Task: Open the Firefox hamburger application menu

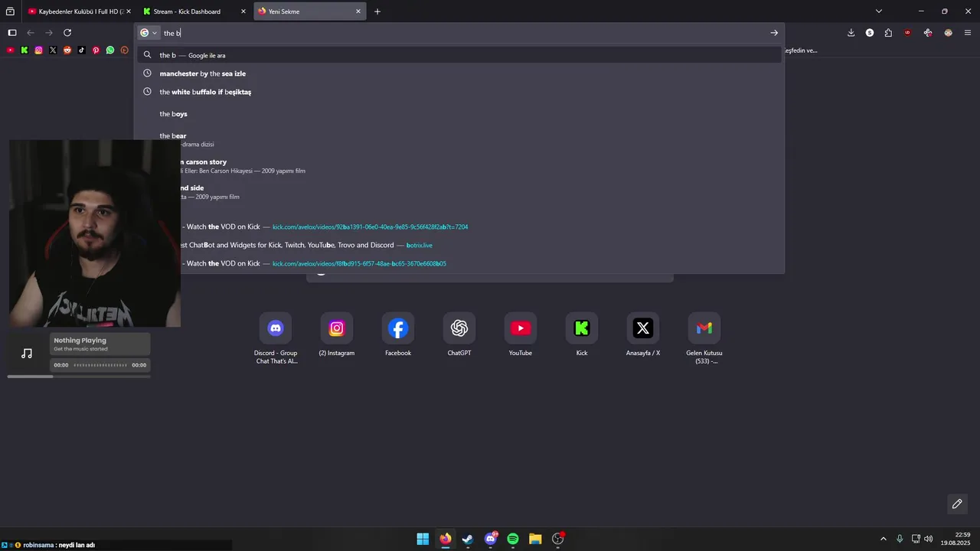Action: (969, 33)
